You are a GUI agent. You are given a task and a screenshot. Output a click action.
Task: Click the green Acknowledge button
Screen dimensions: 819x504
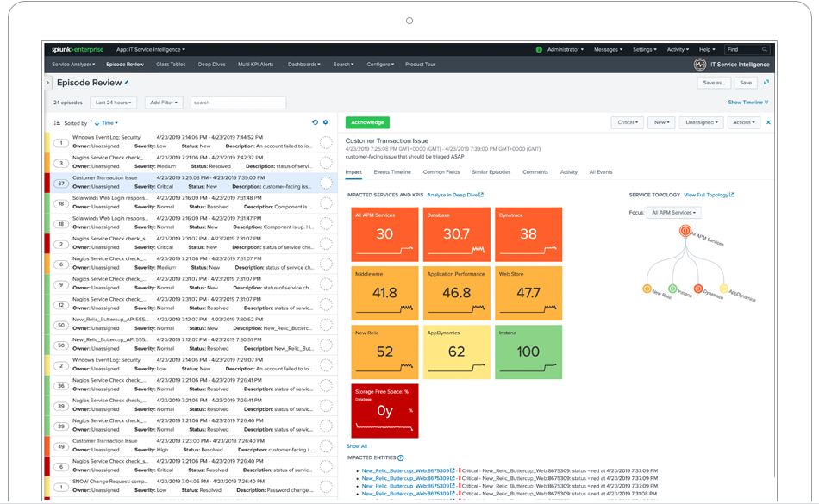tap(367, 122)
